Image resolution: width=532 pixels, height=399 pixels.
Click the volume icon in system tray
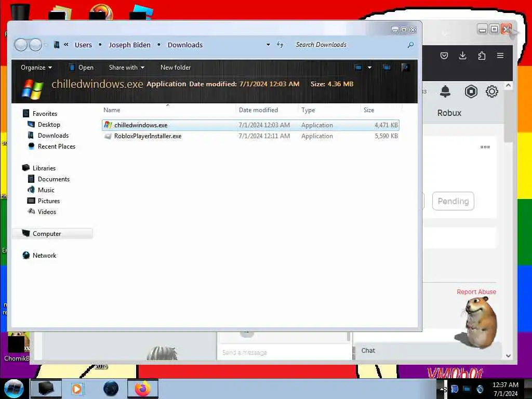pyautogui.click(x=480, y=389)
